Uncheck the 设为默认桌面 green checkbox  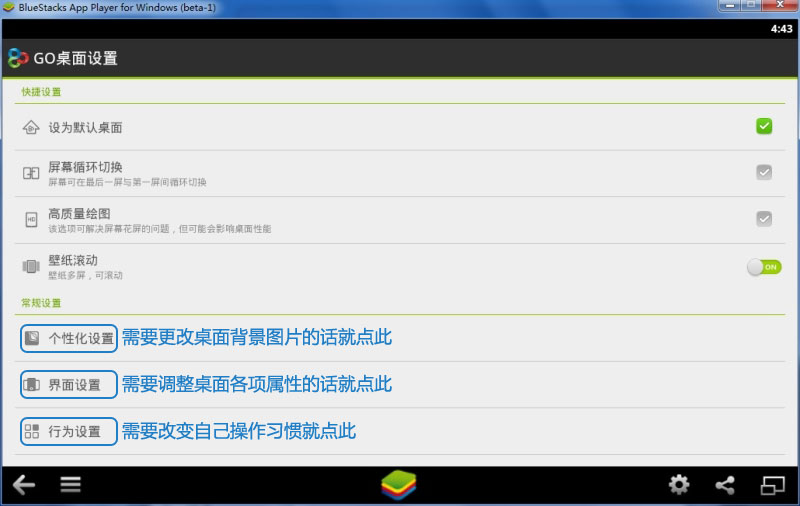(x=764, y=126)
